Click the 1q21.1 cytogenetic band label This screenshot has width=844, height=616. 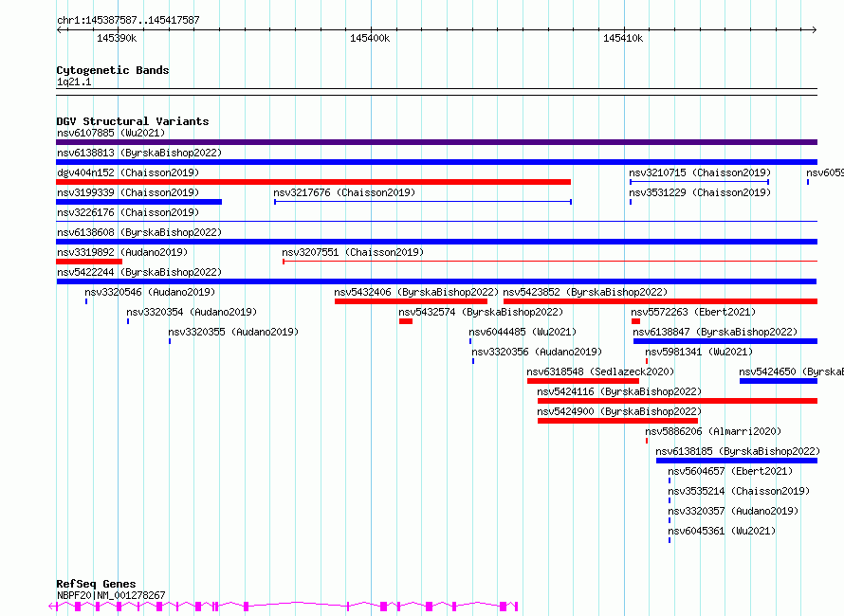[74, 82]
